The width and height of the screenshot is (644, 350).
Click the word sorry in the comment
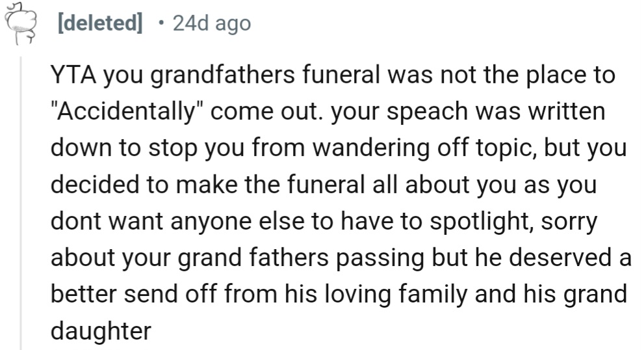571,221
